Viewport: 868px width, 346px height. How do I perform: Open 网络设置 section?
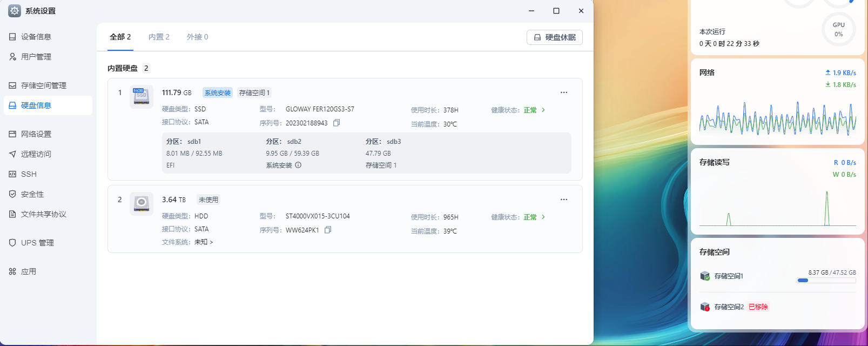[48, 134]
